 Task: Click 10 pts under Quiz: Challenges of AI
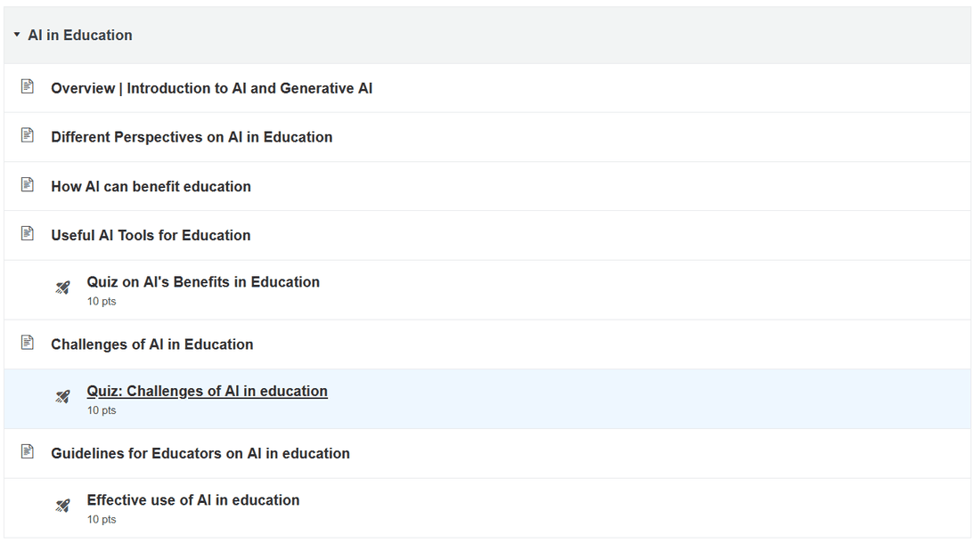[102, 410]
